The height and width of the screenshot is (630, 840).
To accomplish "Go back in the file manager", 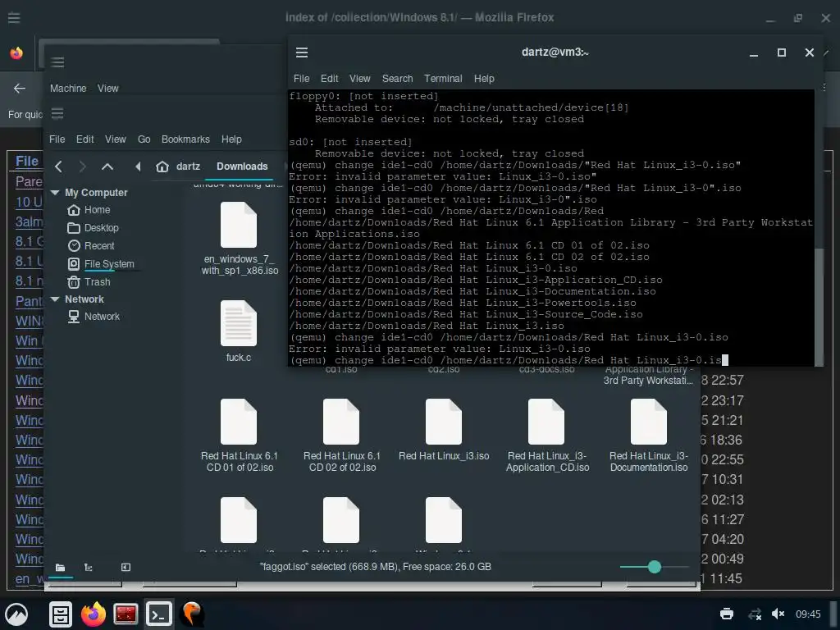I will point(58,167).
